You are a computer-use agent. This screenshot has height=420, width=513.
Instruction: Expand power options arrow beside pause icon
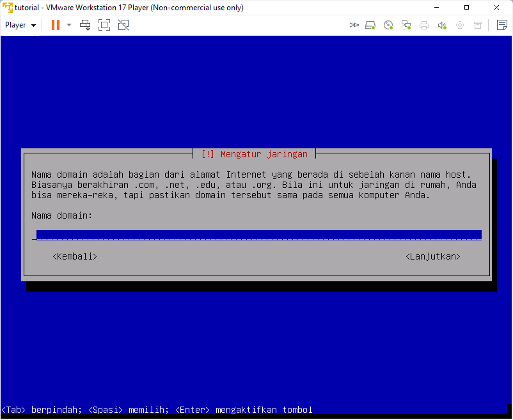69,25
